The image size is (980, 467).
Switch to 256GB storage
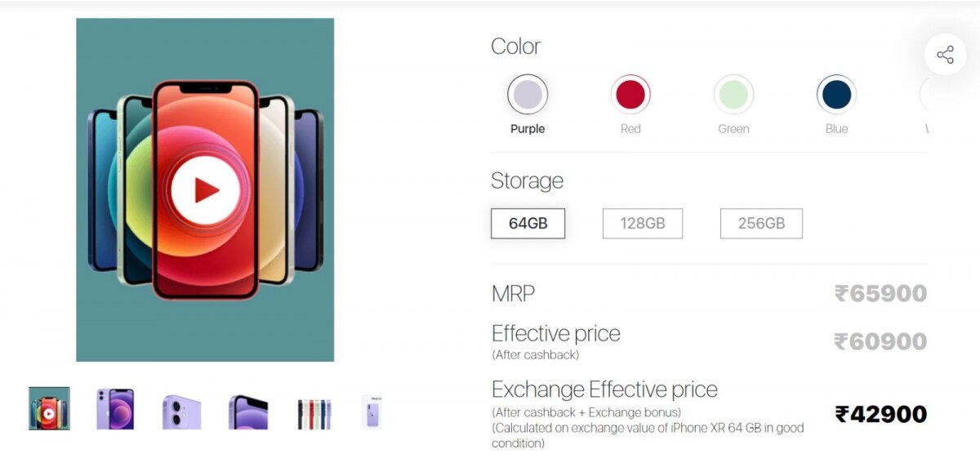tap(761, 223)
